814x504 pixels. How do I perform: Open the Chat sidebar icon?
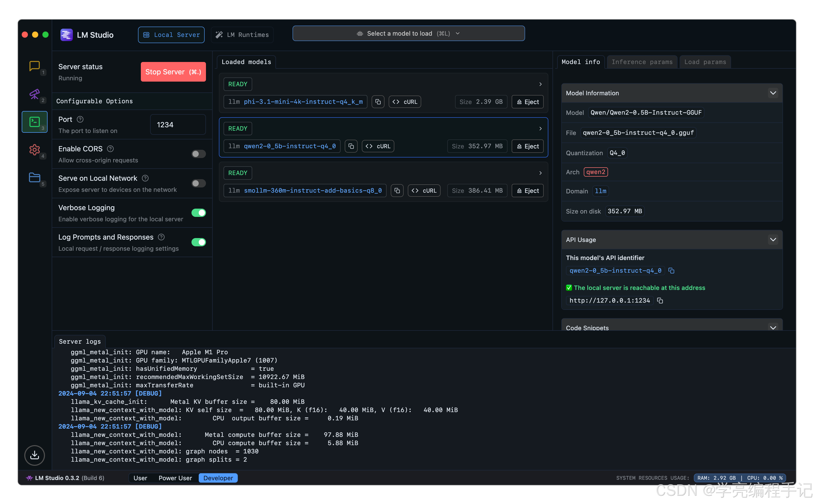point(34,66)
